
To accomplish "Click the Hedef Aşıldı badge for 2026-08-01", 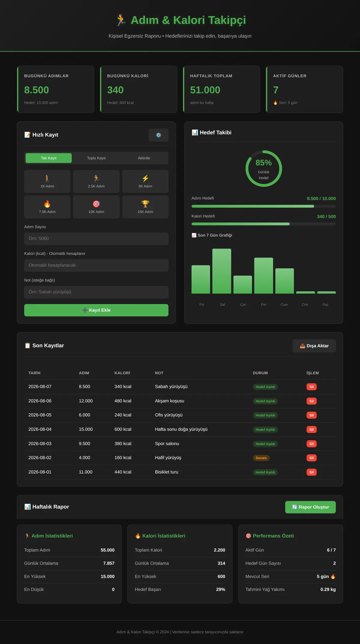I will pos(265,472).
